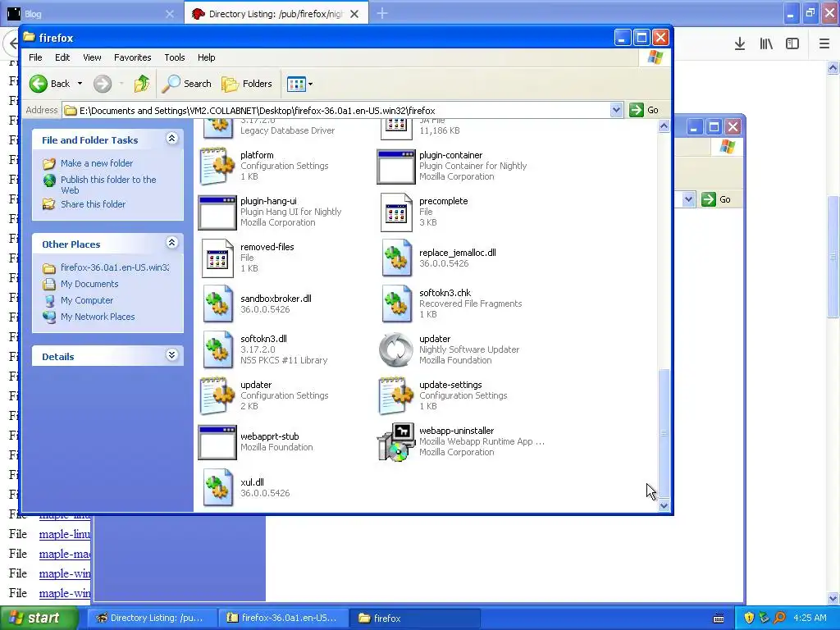Click Go button in background Explorer window
Viewport: 840px width, 630px height.
click(x=716, y=199)
